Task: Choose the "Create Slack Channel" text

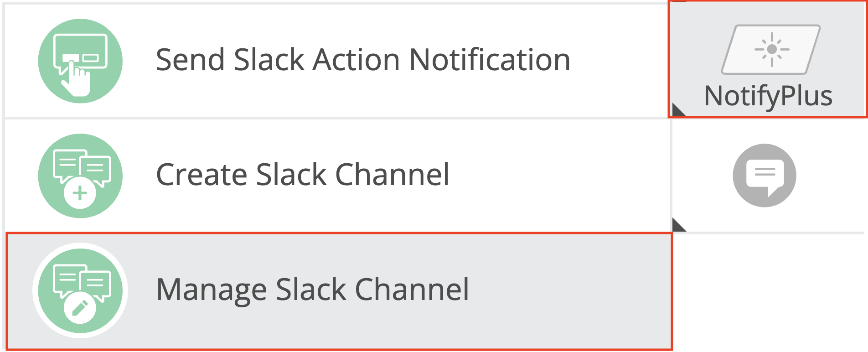Action: (303, 175)
